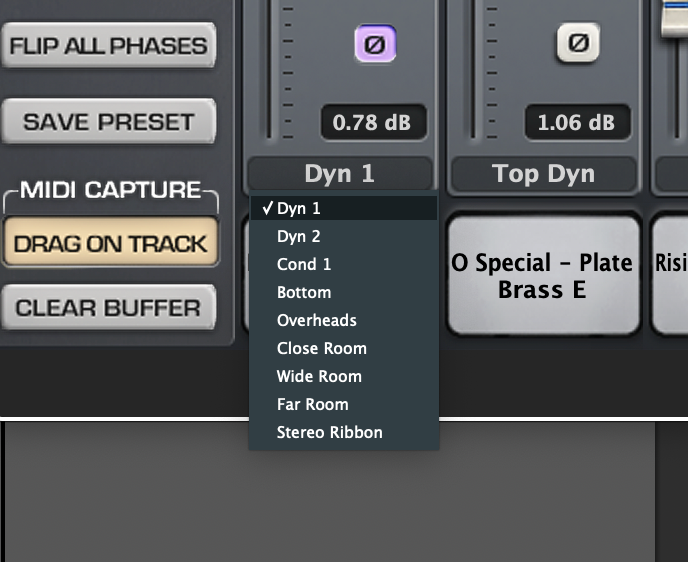Toggle the purple phase invert on Dyn 1
This screenshot has height=562, width=688.
coord(375,44)
